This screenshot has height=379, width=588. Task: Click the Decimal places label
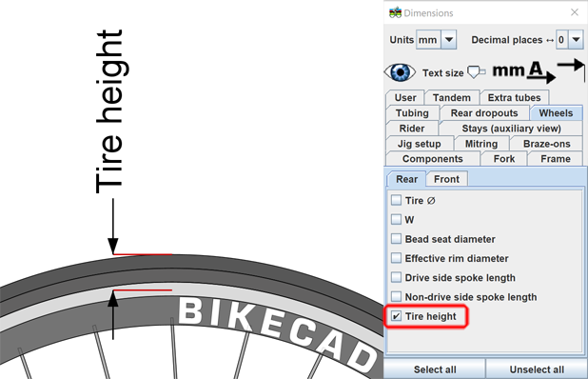coord(506,40)
